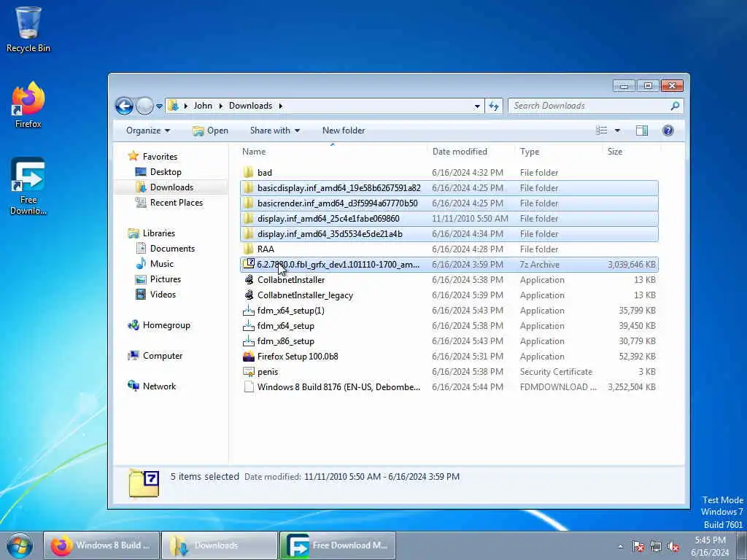Switch to Firefox Windows 8 Build taskbar item

tap(101, 545)
